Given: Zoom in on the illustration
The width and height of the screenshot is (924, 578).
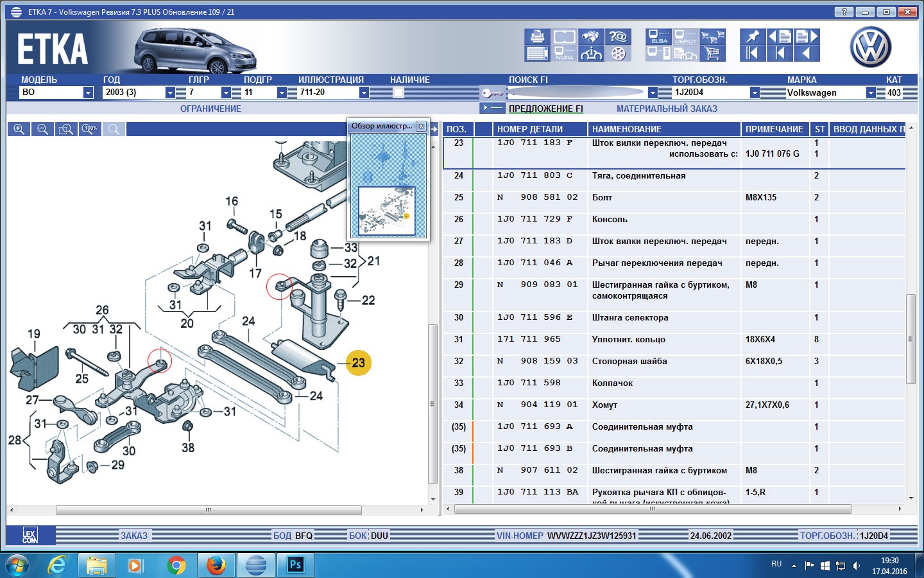Looking at the screenshot, I should 19,129.
